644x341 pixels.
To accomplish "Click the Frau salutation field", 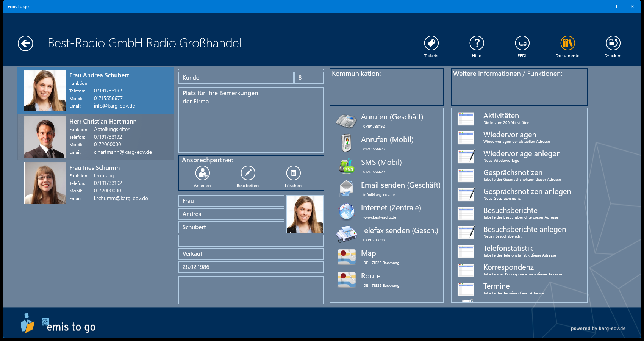I will (x=231, y=201).
